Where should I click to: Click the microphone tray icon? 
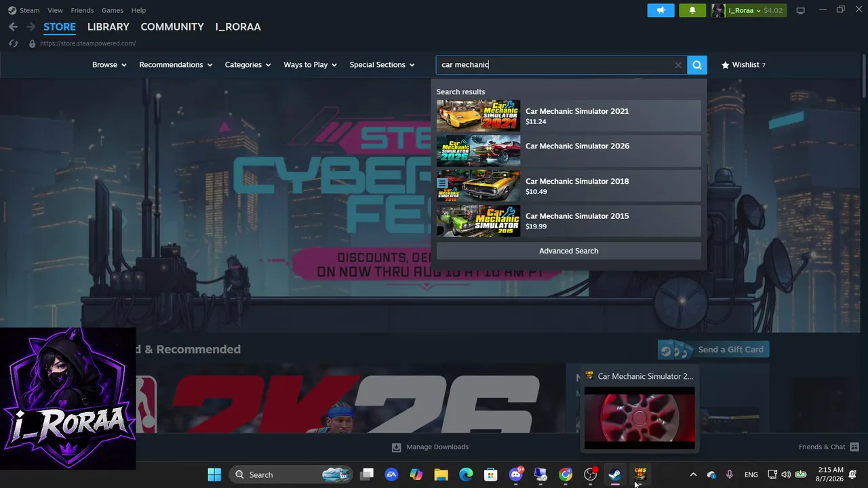[x=730, y=474]
